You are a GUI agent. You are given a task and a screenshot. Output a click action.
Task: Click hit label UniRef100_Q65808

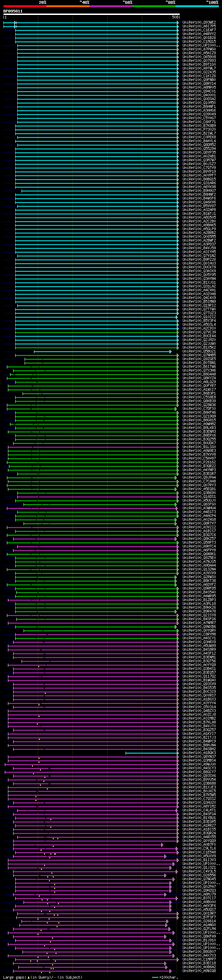199,57
